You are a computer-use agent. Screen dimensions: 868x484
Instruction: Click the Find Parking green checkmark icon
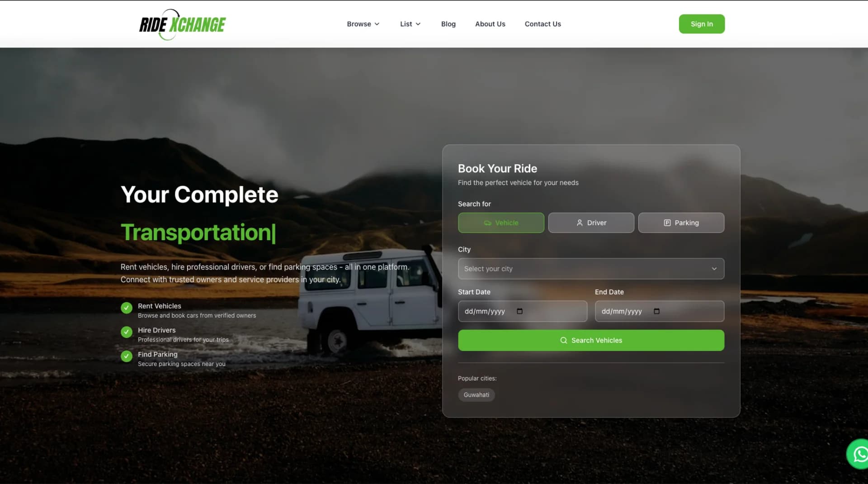(127, 356)
